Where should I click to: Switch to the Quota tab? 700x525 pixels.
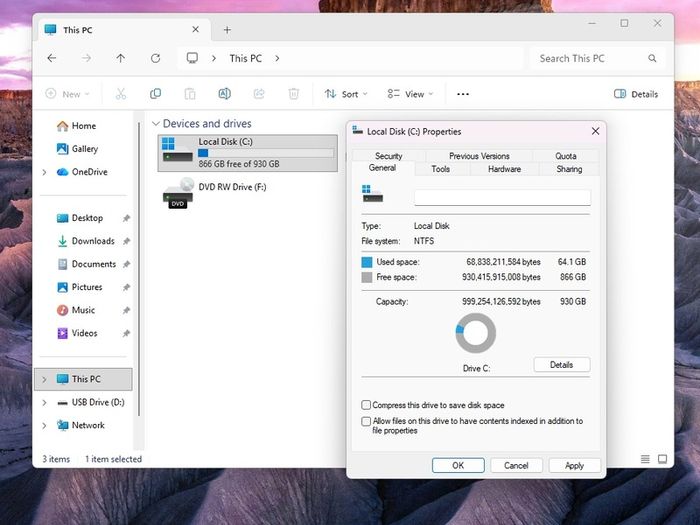tap(566, 156)
